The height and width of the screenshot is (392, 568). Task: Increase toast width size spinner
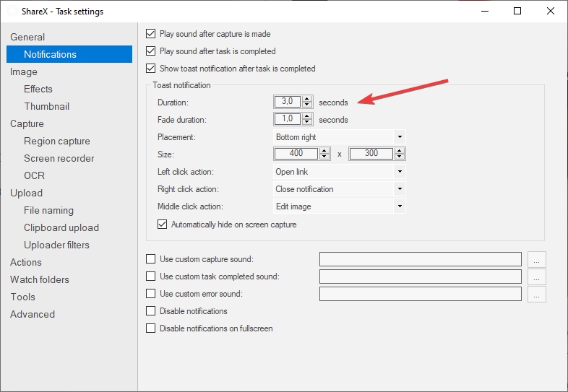pos(324,151)
